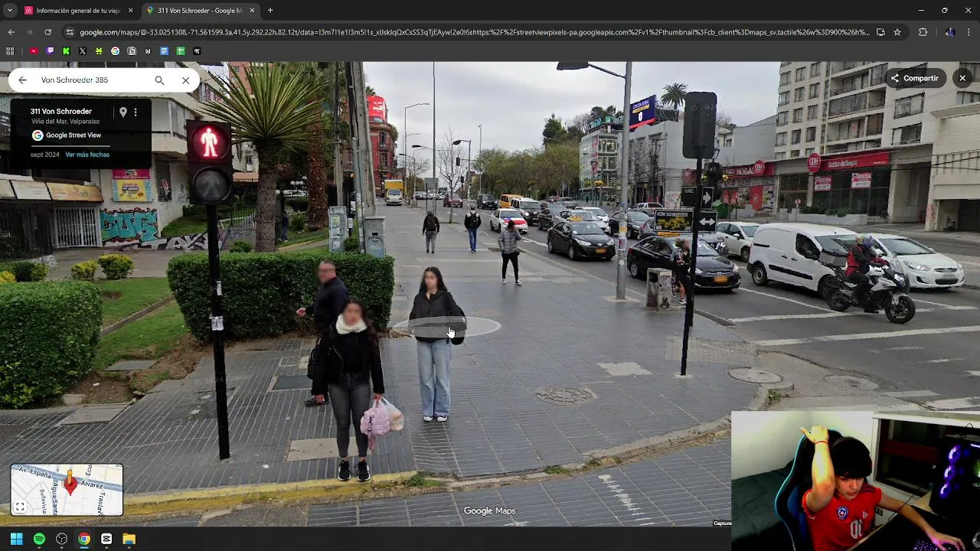Click the Chrome taskbar icon
This screenshot has height=551, width=980.
coord(83,539)
